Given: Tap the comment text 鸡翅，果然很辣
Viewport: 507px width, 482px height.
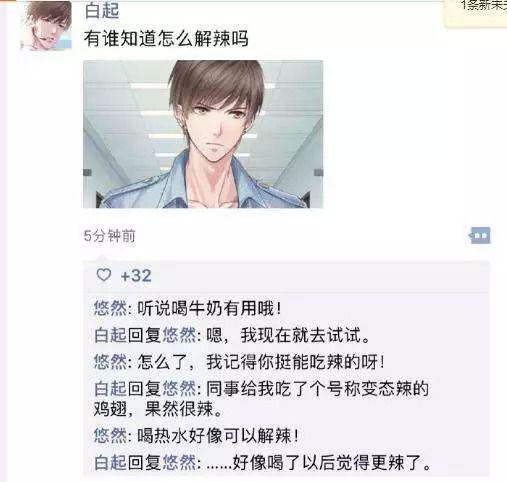Looking at the screenshot, I should tap(158, 409).
